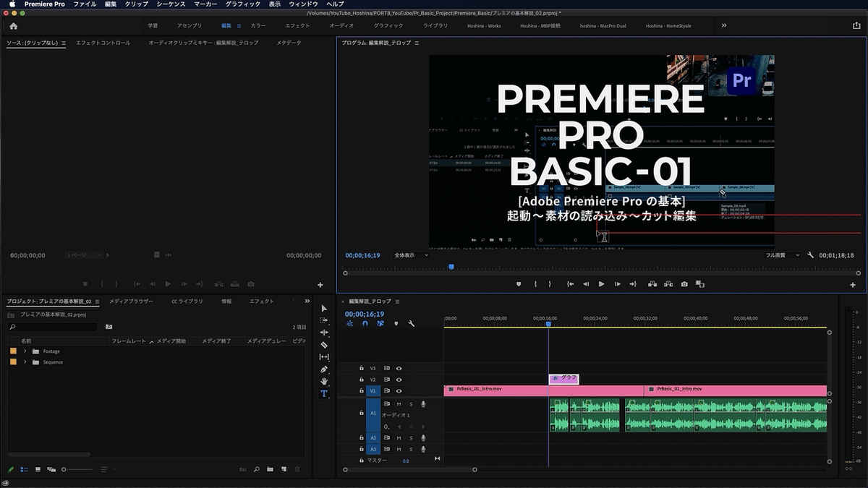Open Apple menu
The height and width of the screenshot is (488, 868).
(12, 4)
